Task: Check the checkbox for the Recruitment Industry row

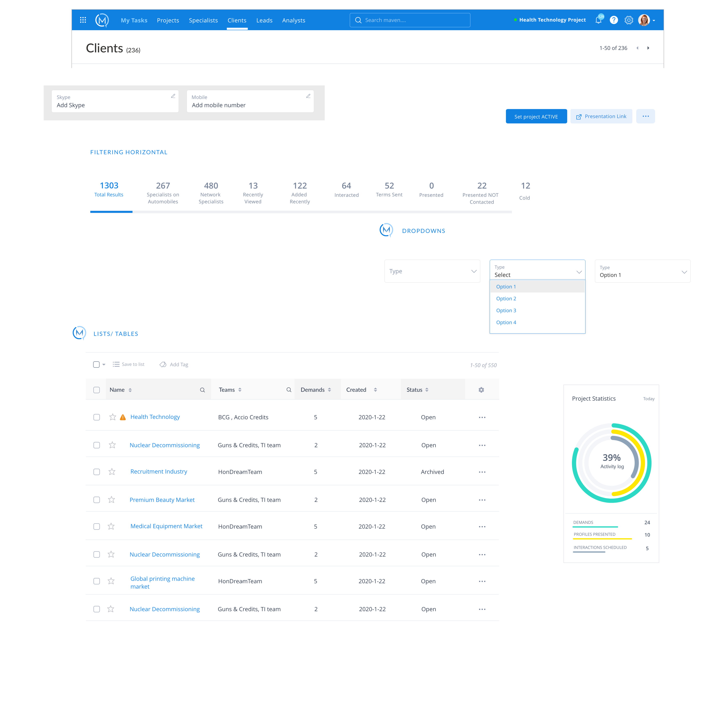Action: [97, 471]
